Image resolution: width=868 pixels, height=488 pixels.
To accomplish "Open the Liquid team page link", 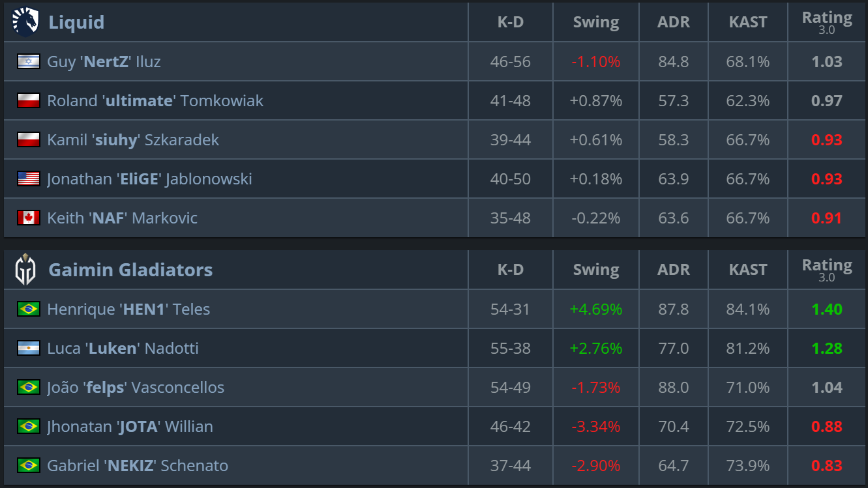I will click(x=76, y=22).
